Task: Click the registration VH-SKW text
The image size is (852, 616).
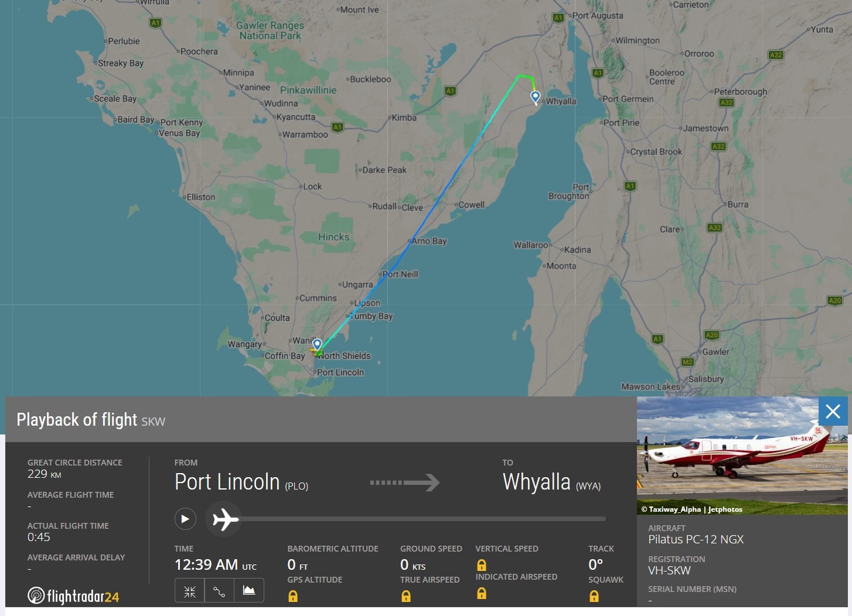Action: click(x=670, y=570)
